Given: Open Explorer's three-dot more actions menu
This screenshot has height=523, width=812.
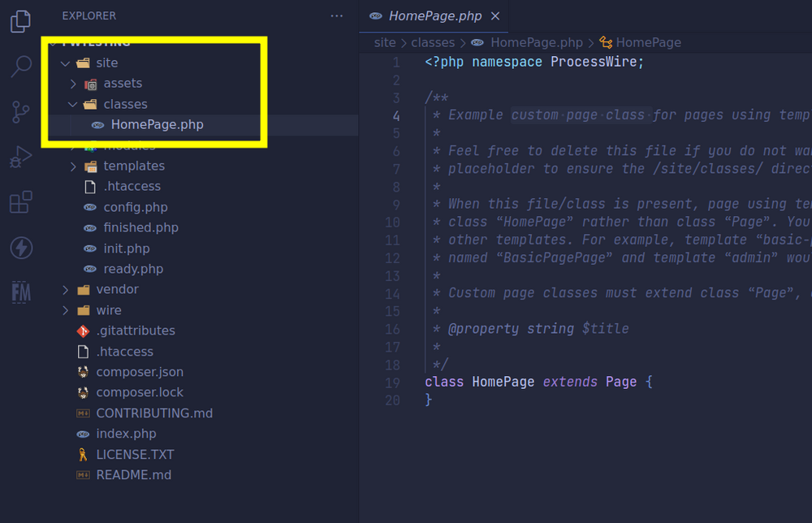Looking at the screenshot, I should [337, 15].
